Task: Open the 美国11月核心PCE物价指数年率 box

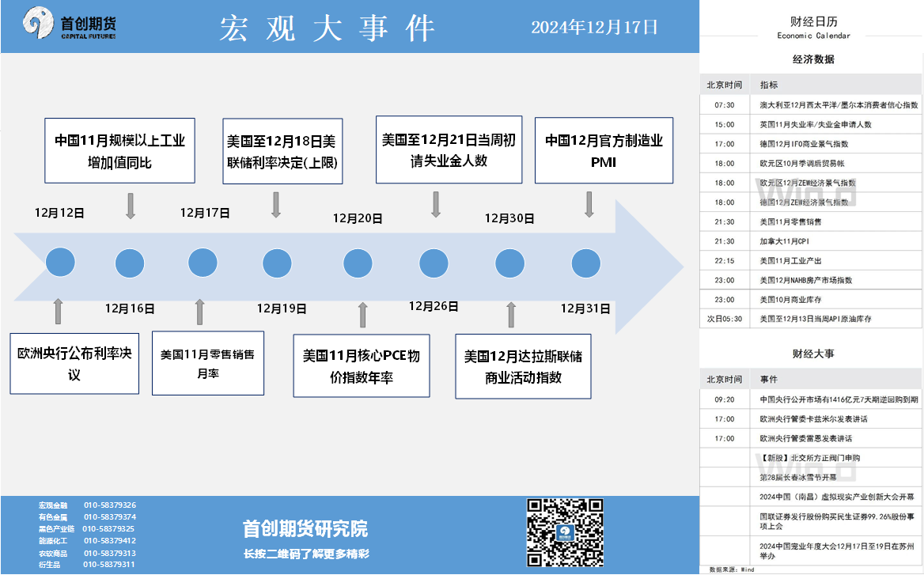Action: tap(362, 366)
